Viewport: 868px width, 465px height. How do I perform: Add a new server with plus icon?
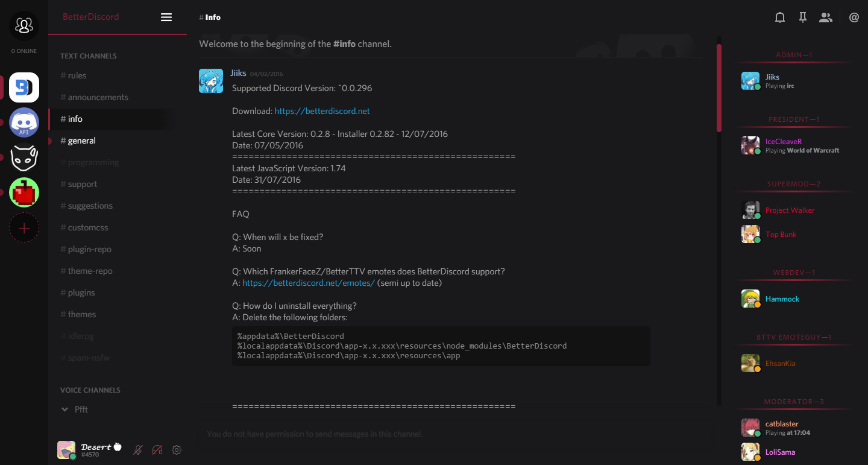click(24, 228)
